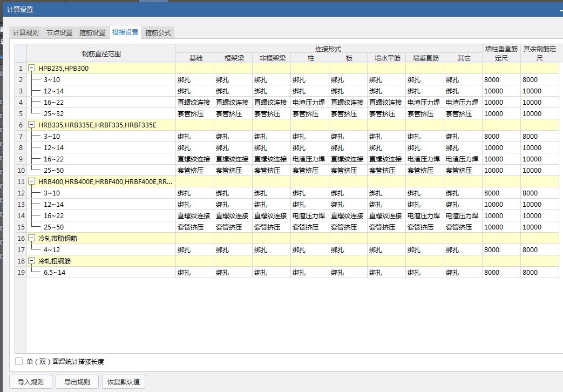
Task: Select 基础 cell in row 4
Action: (x=195, y=103)
